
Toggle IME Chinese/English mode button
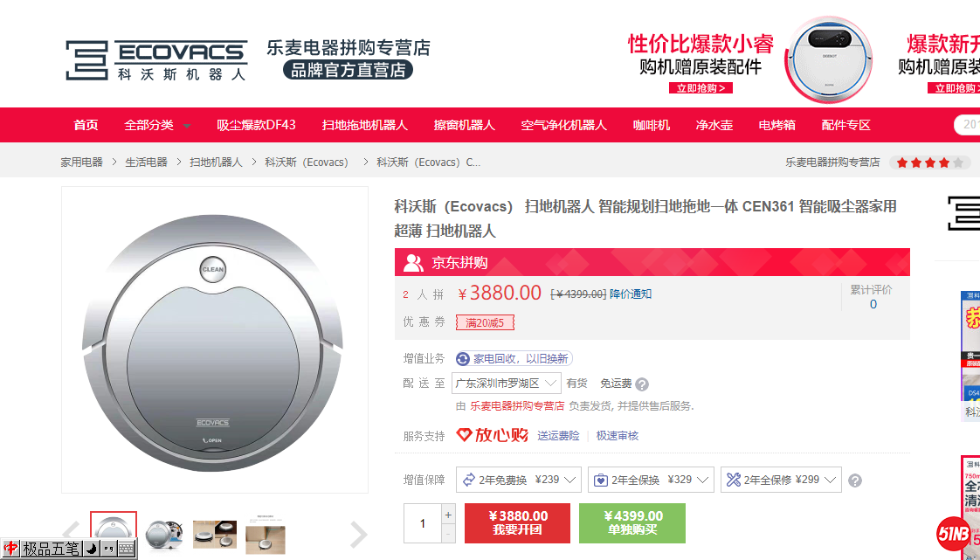(10, 550)
